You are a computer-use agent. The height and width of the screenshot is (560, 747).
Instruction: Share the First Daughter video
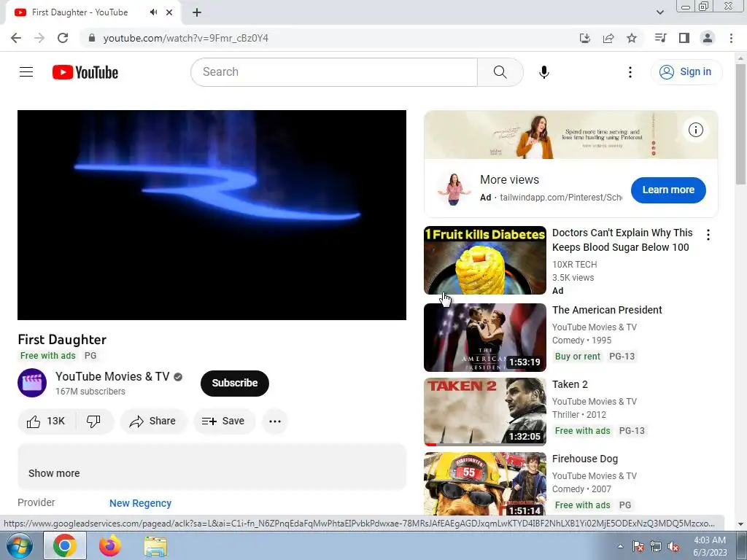point(153,421)
